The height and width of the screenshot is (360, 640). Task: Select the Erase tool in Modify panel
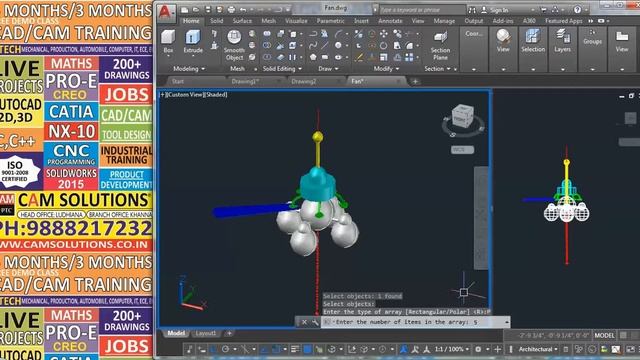click(x=359, y=57)
